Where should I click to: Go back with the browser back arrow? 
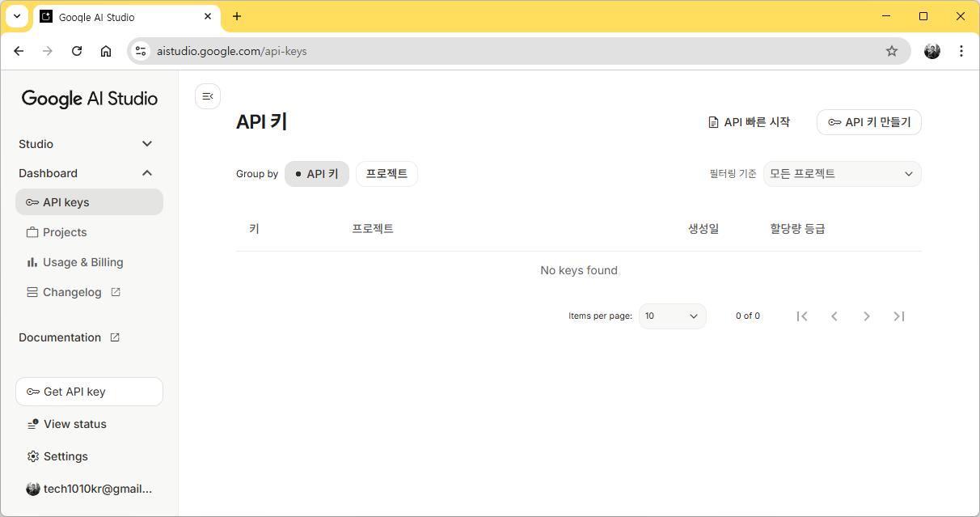[x=19, y=51]
